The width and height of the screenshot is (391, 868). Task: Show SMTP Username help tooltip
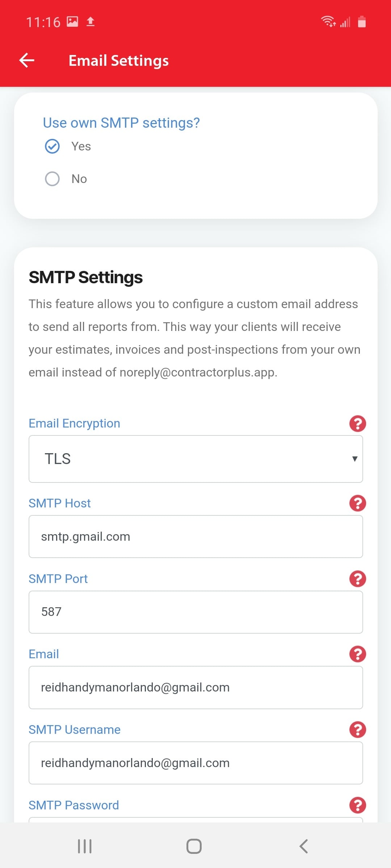point(357,729)
